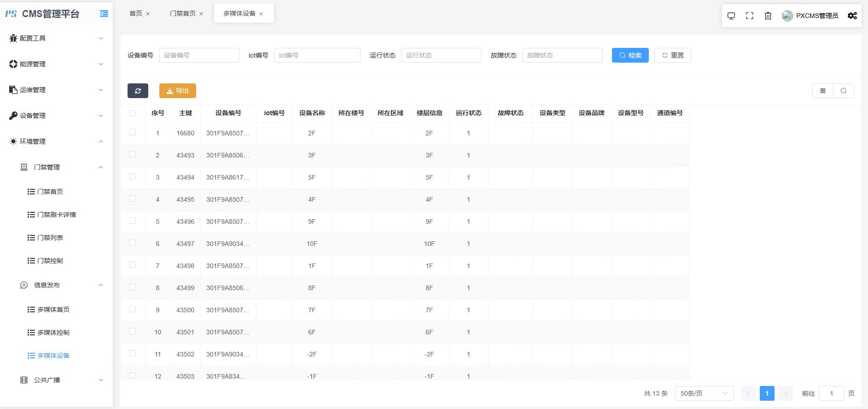Check the row with 主键 43498
868x409 pixels.
point(133,265)
